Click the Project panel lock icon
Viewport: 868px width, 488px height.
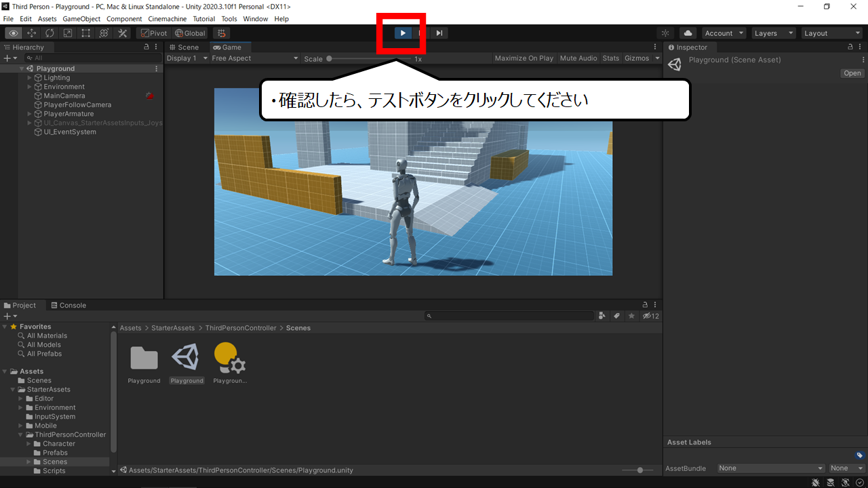(645, 306)
